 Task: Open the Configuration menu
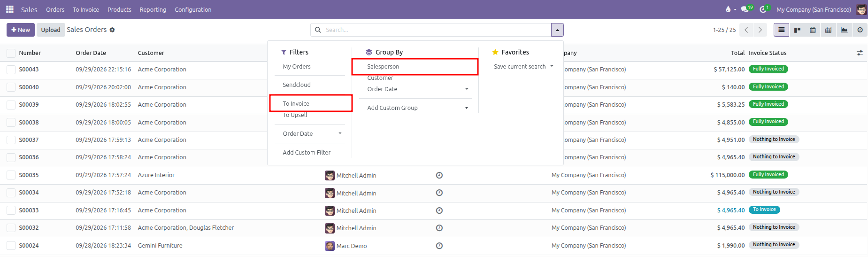pyautogui.click(x=193, y=9)
